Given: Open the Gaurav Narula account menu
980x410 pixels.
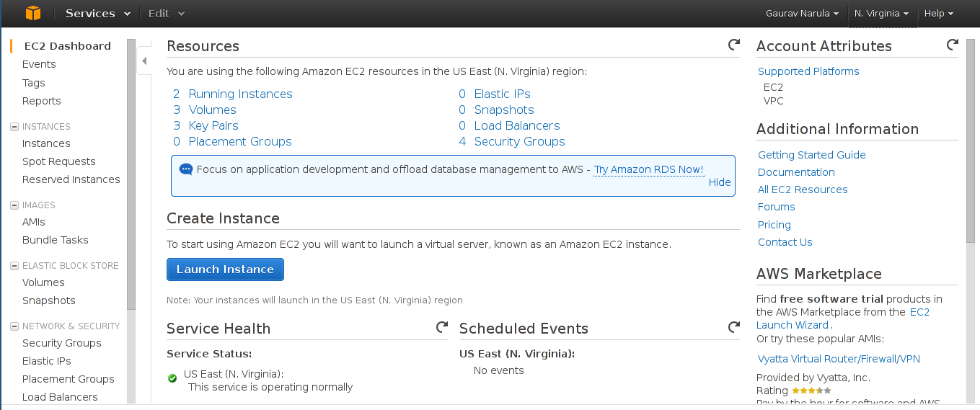Looking at the screenshot, I should [802, 13].
